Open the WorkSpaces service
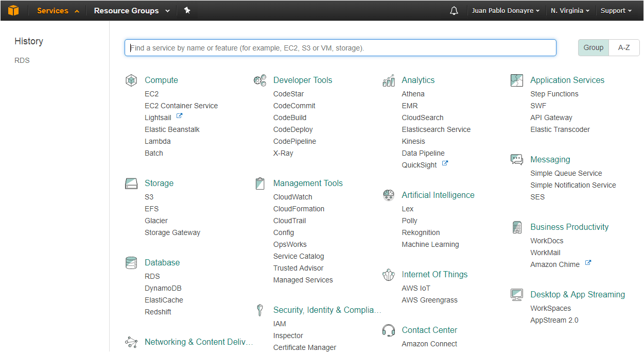Screen dimensions: 644x352 tap(551, 308)
